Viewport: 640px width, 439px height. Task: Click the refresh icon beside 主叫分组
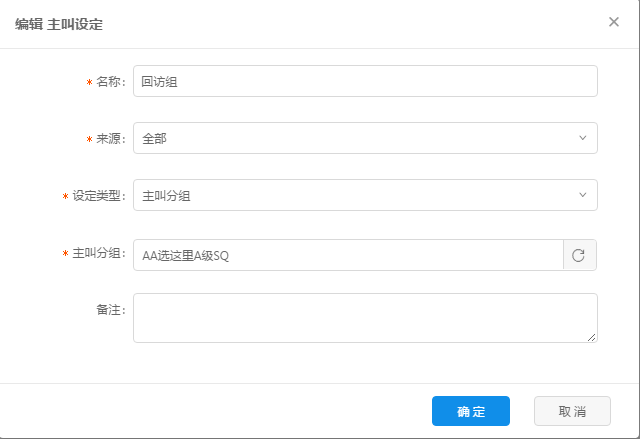pos(579,255)
